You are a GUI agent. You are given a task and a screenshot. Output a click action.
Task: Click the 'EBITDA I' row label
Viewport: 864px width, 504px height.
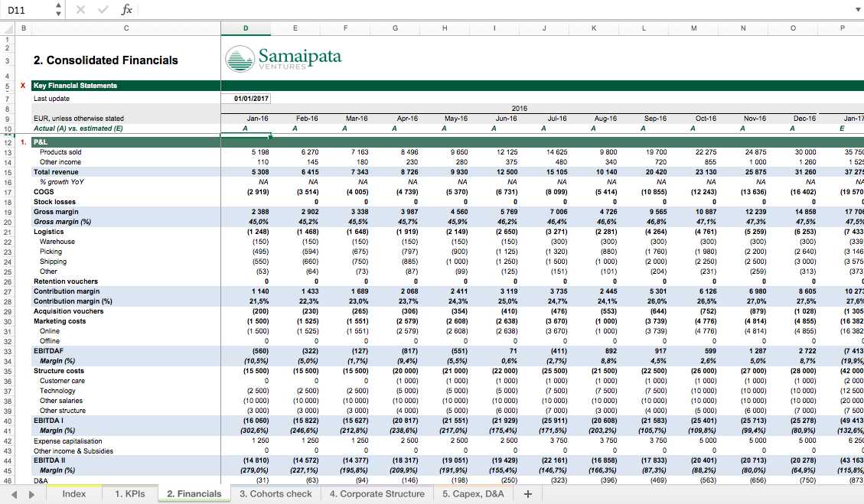tap(48, 421)
